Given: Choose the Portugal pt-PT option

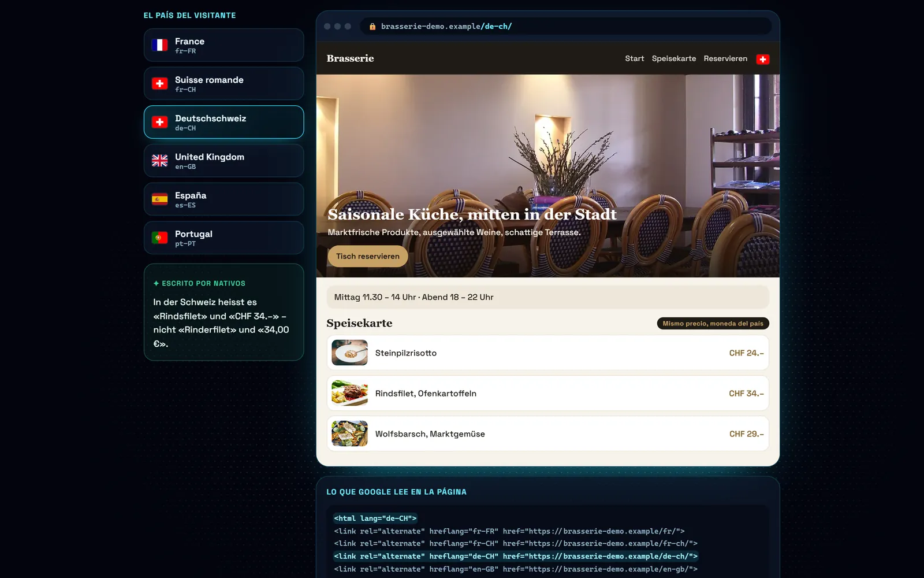Looking at the screenshot, I should click(223, 238).
